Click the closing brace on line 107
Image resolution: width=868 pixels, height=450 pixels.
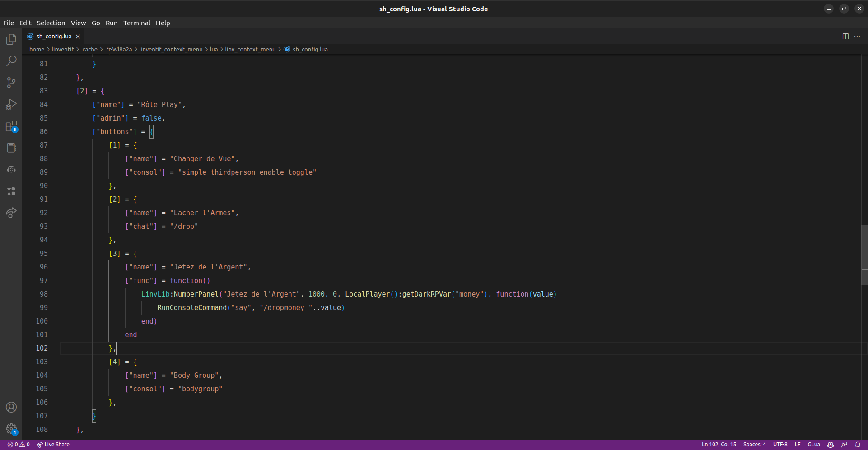pyautogui.click(x=94, y=416)
